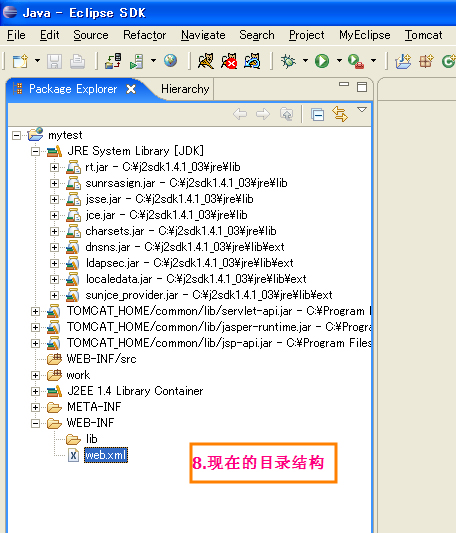This screenshot has height=533, width=456.
Task: Select localedata.jar in the tree
Action: pyautogui.click(x=196, y=279)
